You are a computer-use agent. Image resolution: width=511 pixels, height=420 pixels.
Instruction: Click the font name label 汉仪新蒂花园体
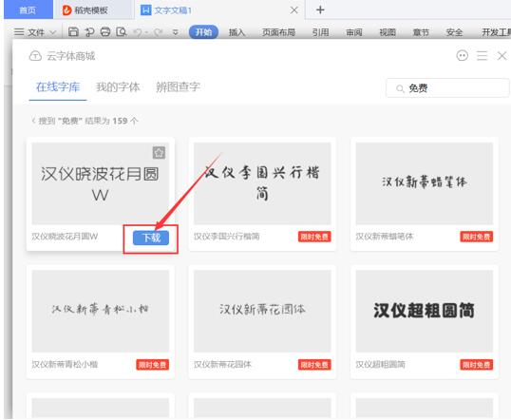222,364
